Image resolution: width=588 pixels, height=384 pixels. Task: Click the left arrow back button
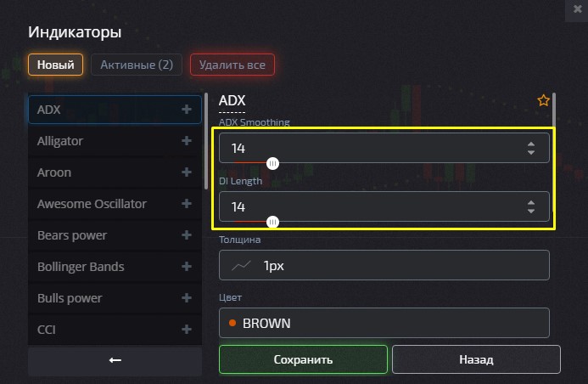click(x=115, y=360)
